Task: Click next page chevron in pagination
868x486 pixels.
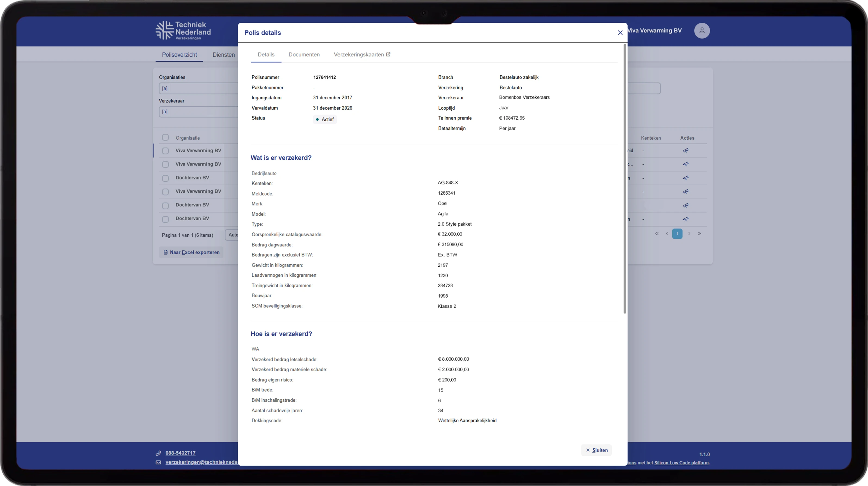Action: [x=689, y=234]
